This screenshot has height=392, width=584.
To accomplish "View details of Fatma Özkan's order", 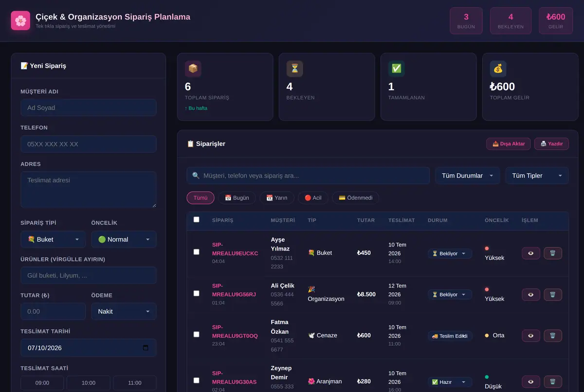I will pos(531,336).
